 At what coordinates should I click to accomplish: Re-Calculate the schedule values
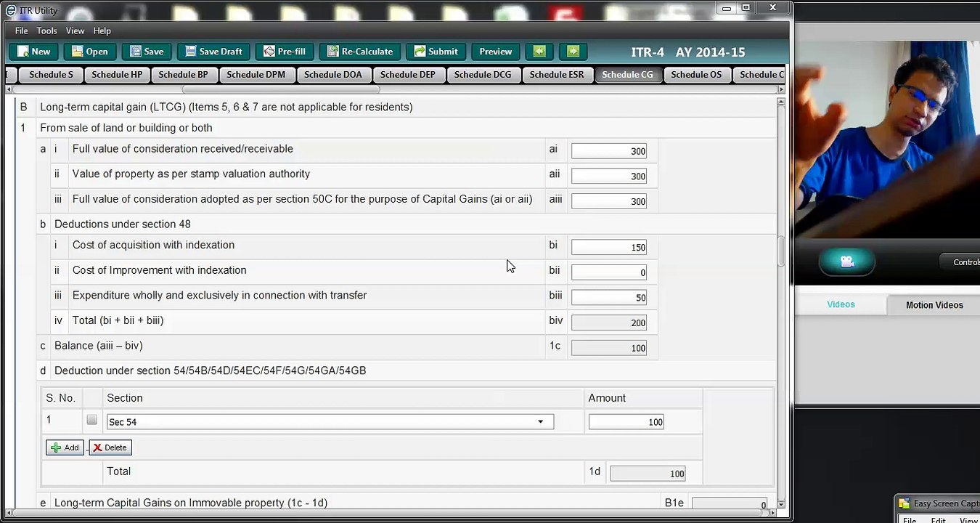tap(360, 52)
